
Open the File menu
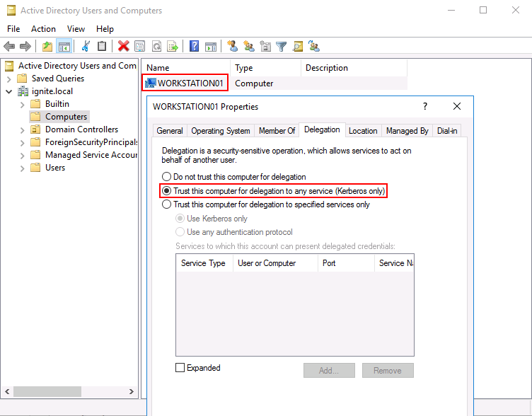click(13, 29)
